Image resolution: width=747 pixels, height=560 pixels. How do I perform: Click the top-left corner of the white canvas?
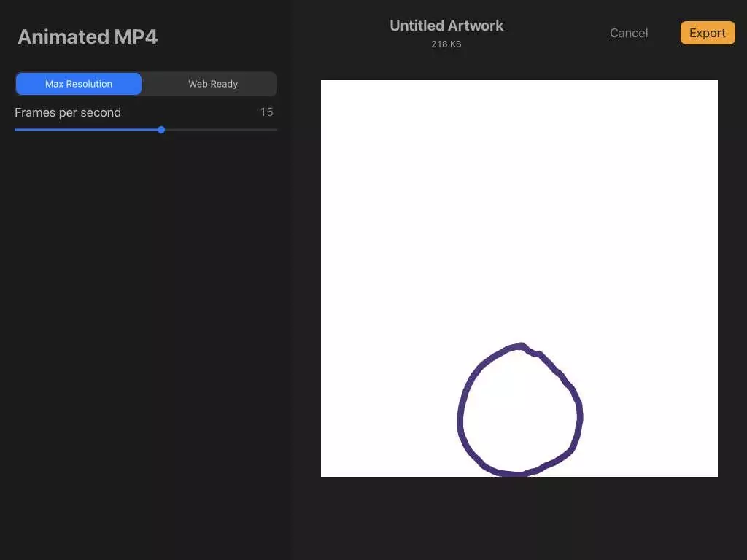(x=322, y=82)
